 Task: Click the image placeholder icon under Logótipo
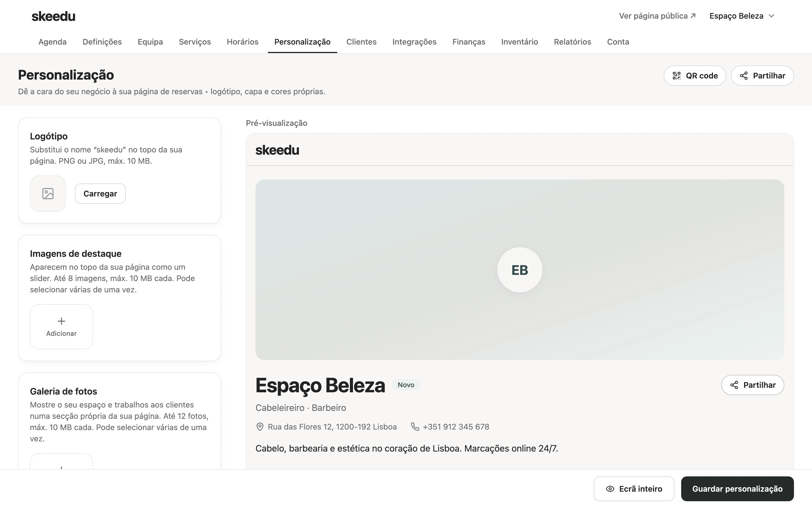point(48,194)
